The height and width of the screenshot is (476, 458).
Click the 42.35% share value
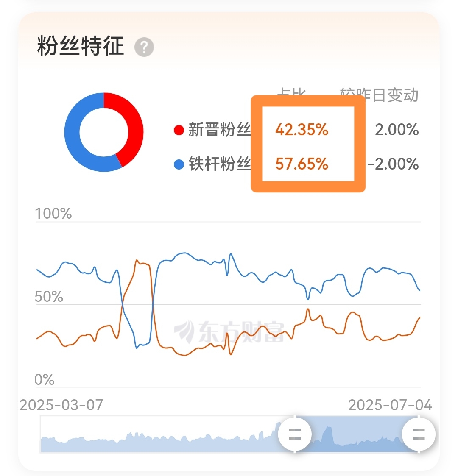(x=302, y=130)
